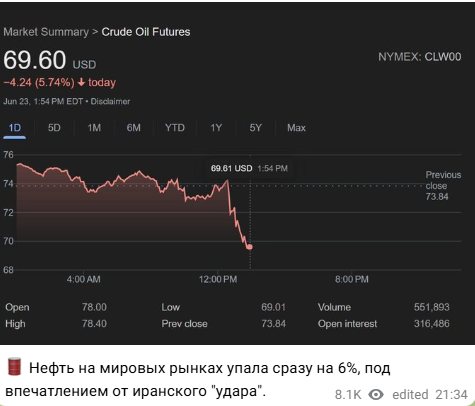
Task: Click the 69.61 USD price tooltip
Action: [249, 168]
